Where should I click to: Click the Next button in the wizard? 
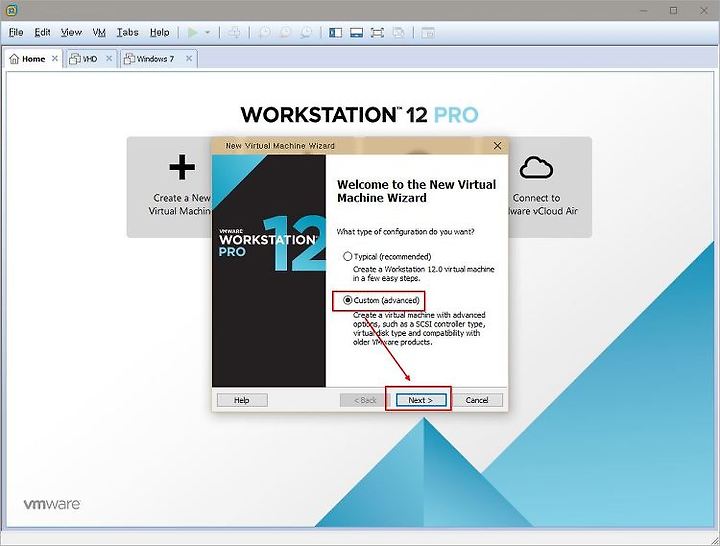[421, 400]
